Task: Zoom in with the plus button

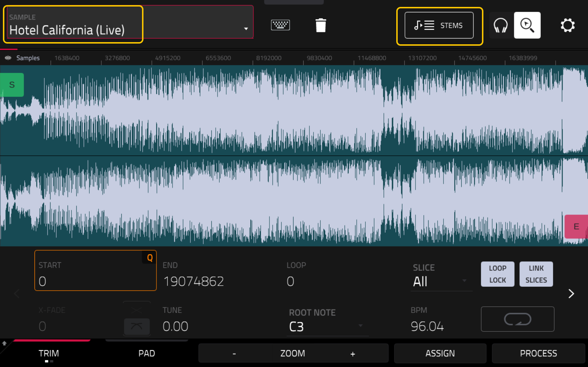Action: [x=353, y=354]
